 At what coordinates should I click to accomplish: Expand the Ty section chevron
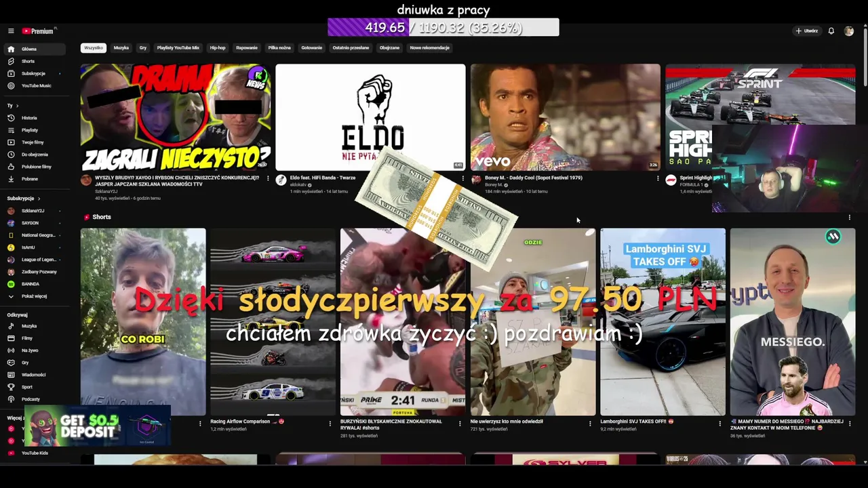(17, 106)
